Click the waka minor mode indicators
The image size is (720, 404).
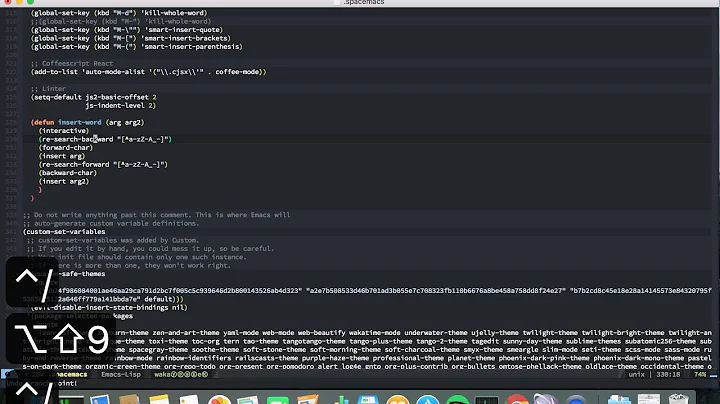click(x=181, y=375)
